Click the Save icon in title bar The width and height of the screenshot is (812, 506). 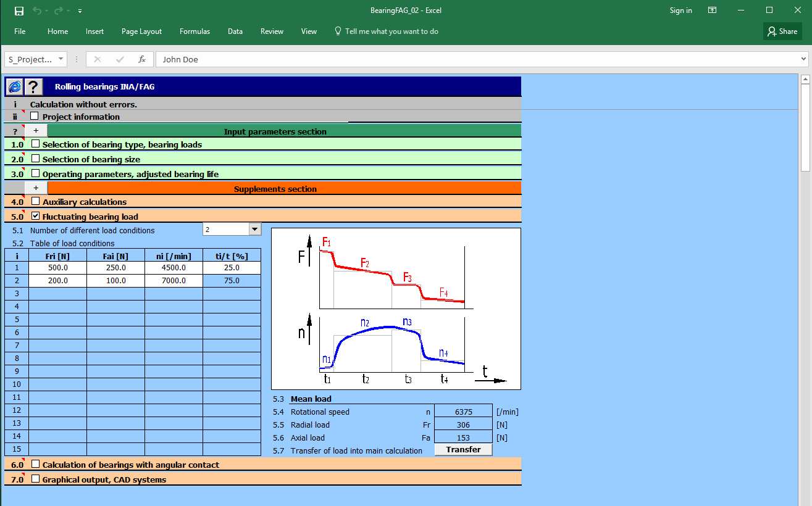tap(19, 10)
